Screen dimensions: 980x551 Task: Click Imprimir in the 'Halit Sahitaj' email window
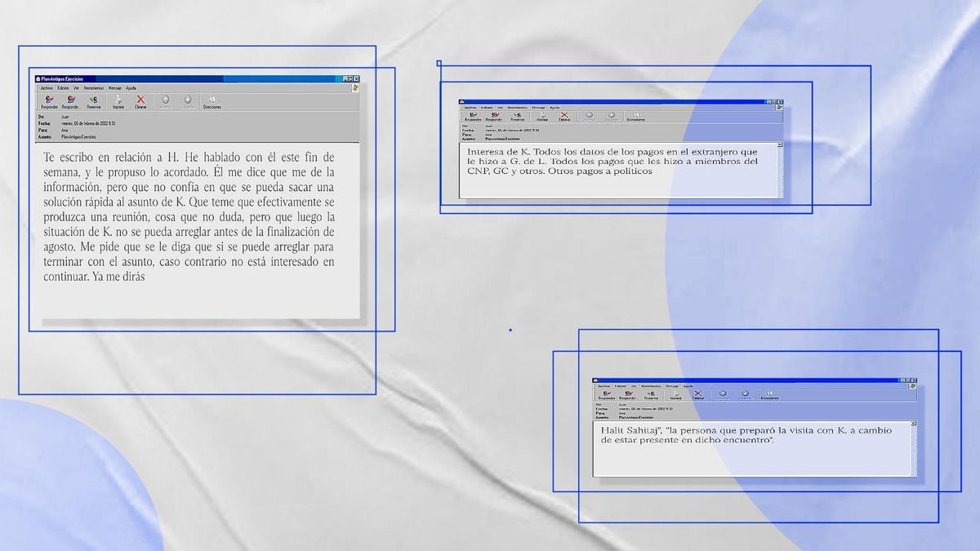coord(675,395)
